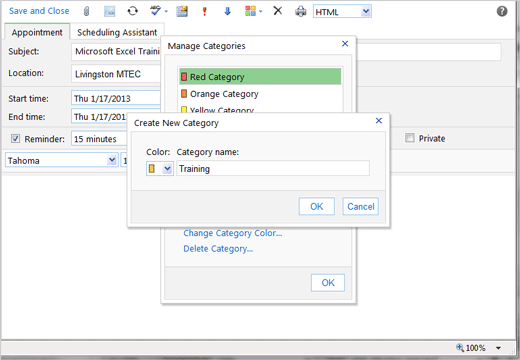Screen dimensions: 520x360
Task: Select Orange Category in the list
Action: point(260,94)
